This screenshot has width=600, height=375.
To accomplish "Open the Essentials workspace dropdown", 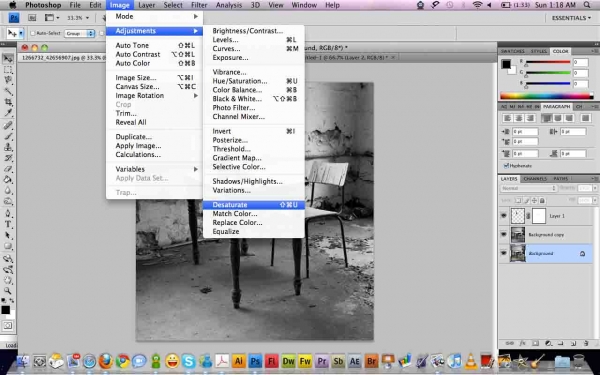I will point(571,18).
